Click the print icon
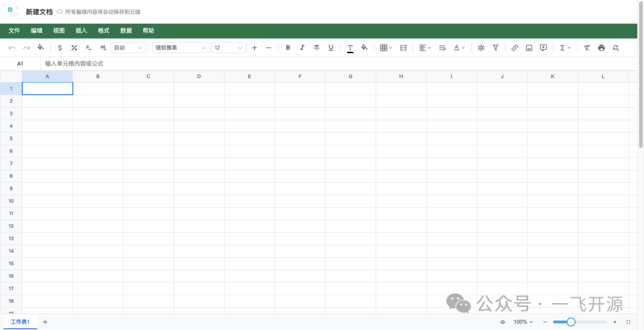Image resolution: width=644 pixels, height=330 pixels. point(601,48)
